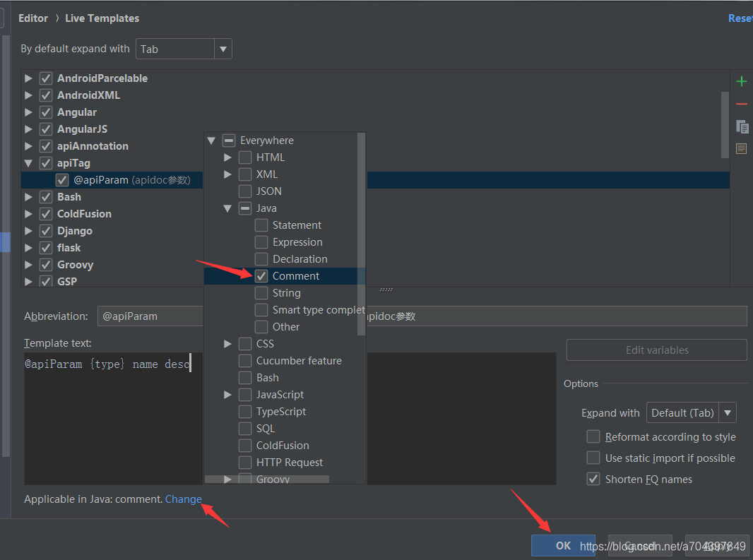Choose the Bash context entry

(268, 378)
